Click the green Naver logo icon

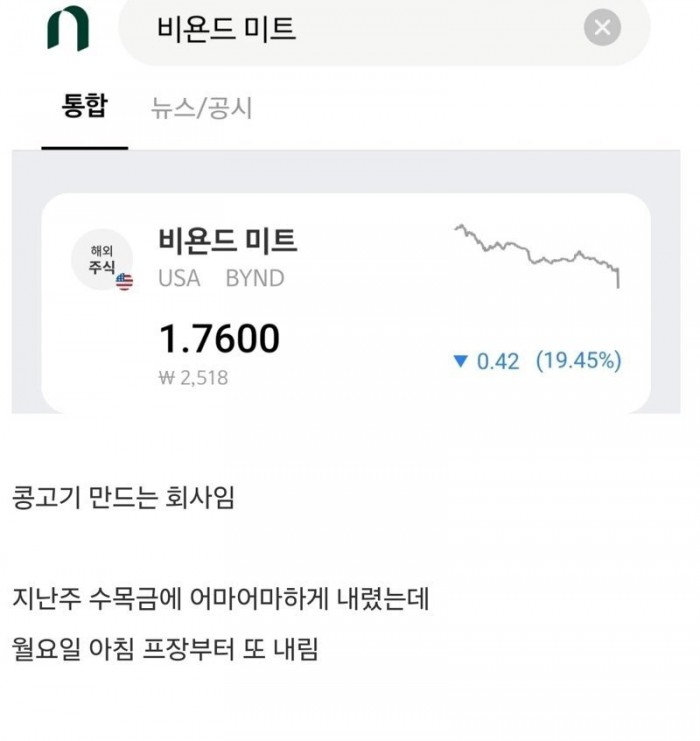(68, 28)
